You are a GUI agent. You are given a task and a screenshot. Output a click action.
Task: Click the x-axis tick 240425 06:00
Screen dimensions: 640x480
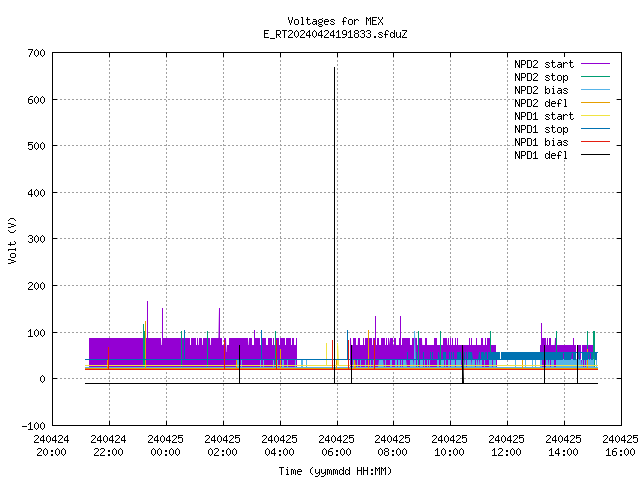coord(336,446)
